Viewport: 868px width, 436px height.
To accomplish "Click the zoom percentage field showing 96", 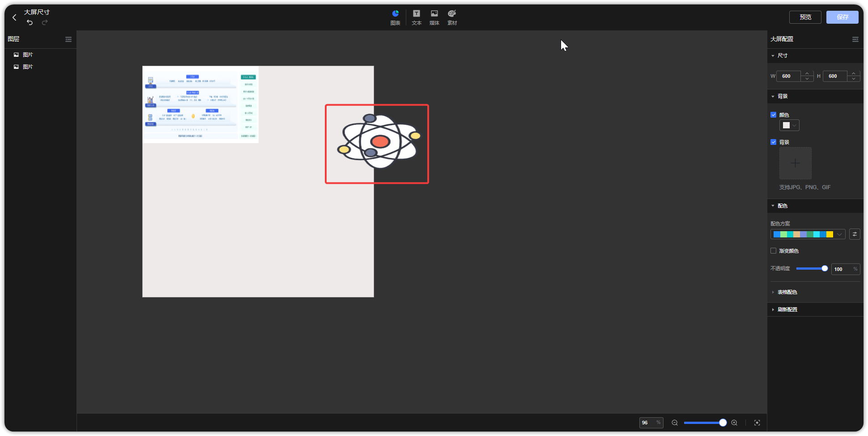I will tap(651, 423).
